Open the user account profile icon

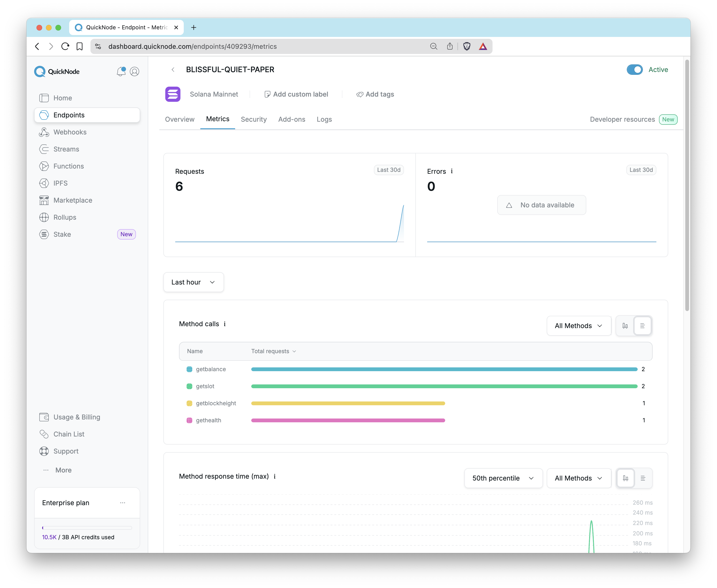(x=134, y=71)
